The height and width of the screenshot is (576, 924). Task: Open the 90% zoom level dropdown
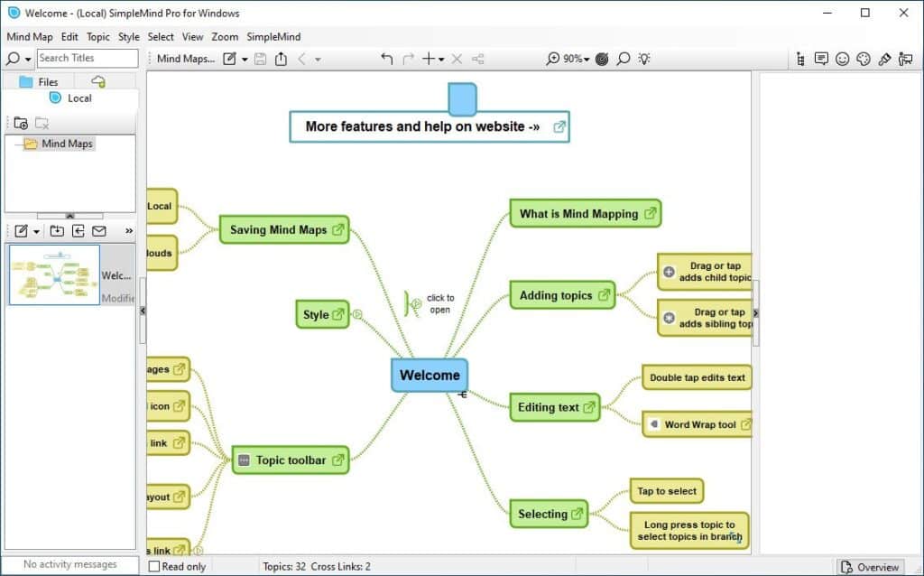[575, 58]
